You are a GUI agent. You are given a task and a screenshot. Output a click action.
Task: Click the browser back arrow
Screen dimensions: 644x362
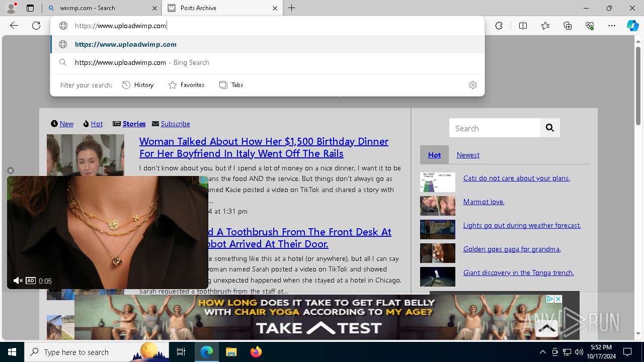point(14,26)
